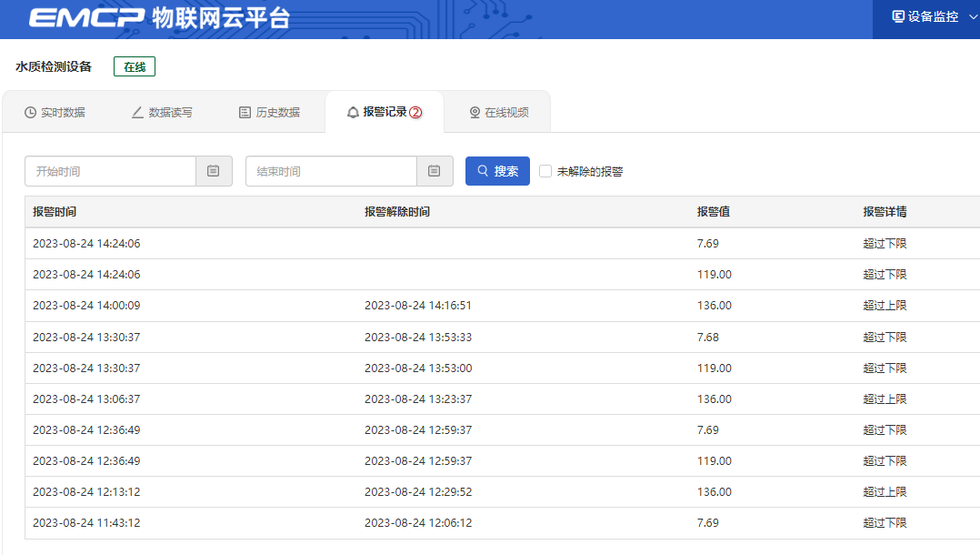
Task: Click the 在线 status badge
Action: click(134, 66)
